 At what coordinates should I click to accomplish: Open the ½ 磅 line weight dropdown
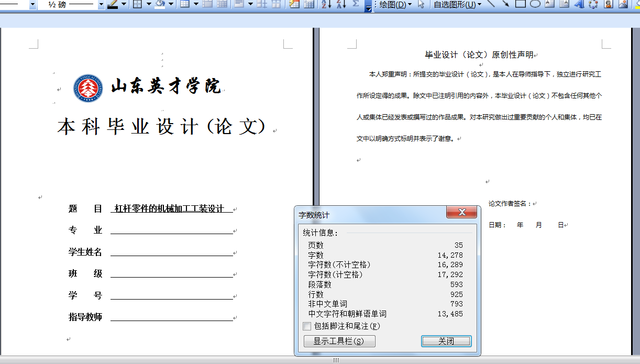tap(101, 4)
